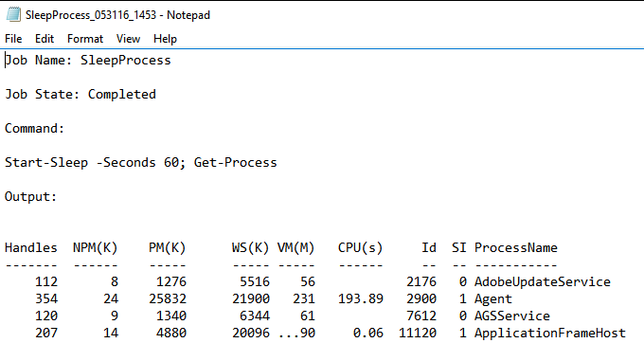Viewport: 644px width, 343px height.
Task: Click the Notepad icon in title bar
Action: pos(13,15)
